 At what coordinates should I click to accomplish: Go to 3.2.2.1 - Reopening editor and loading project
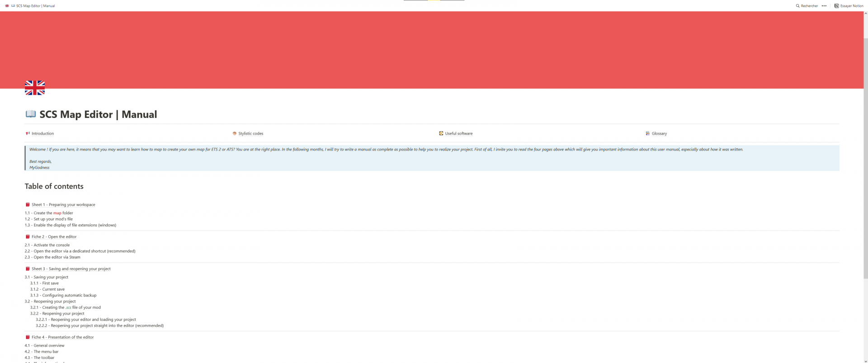tap(86, 320)
